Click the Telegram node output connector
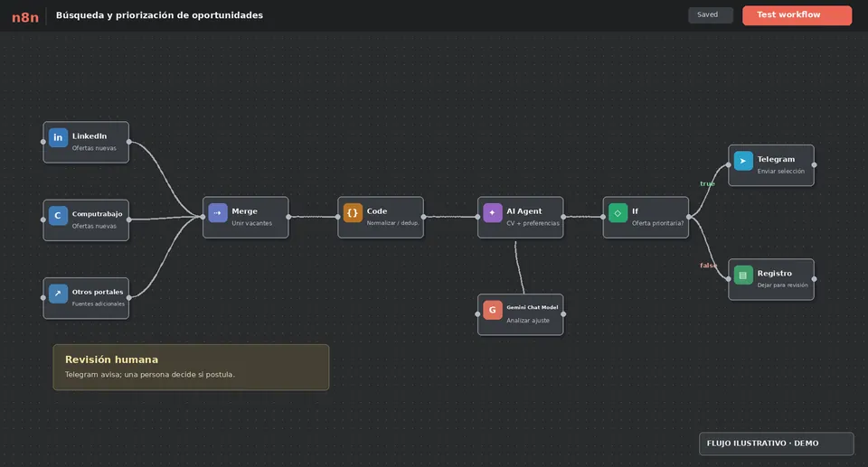Screen dimensions: 868x467 [814, 165]
